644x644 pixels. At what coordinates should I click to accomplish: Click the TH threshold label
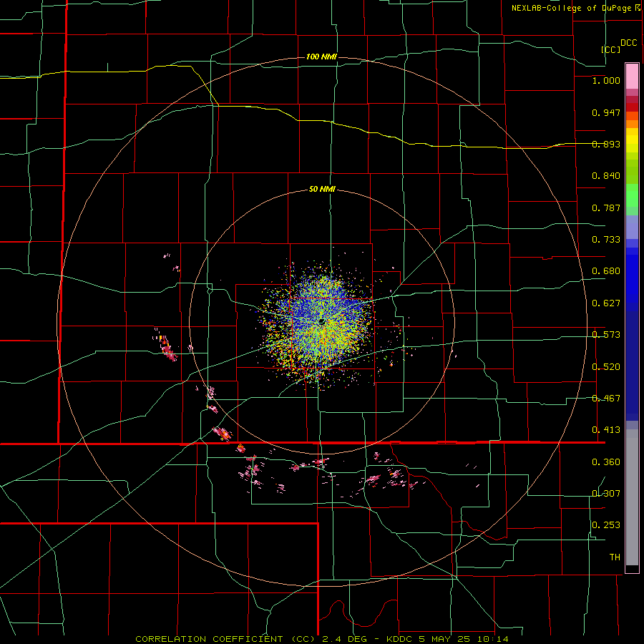click(615, 557)
